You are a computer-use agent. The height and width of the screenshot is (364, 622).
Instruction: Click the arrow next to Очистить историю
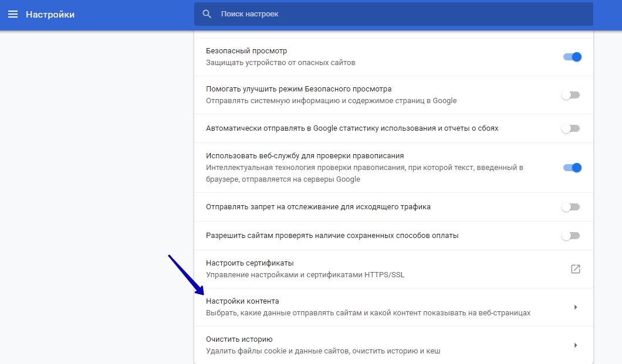click(576, 345)
